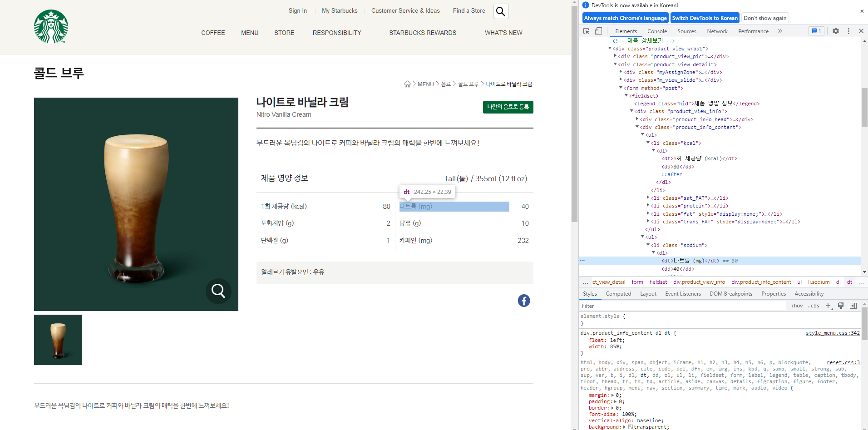
Task: Open the site search magnifier icon
Action: coord(501,11)
